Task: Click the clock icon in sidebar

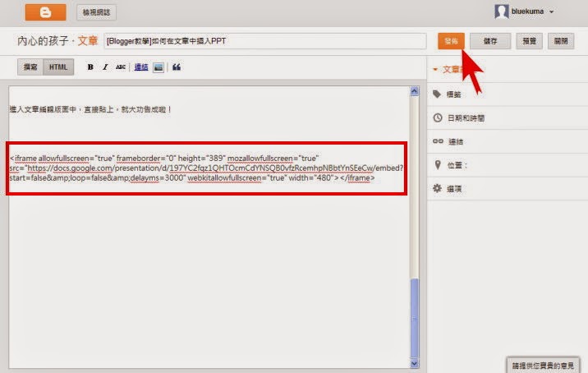Action: [438, 117]
